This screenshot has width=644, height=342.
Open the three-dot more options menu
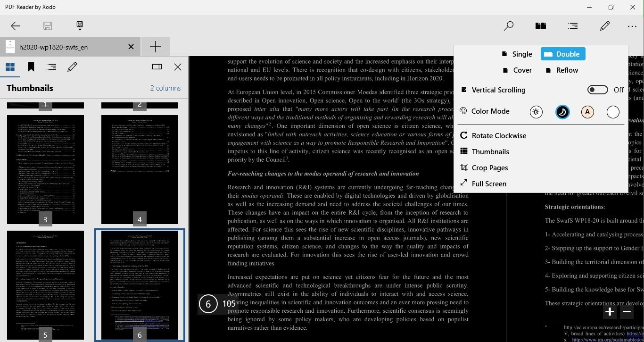click(x=632, y=26)
